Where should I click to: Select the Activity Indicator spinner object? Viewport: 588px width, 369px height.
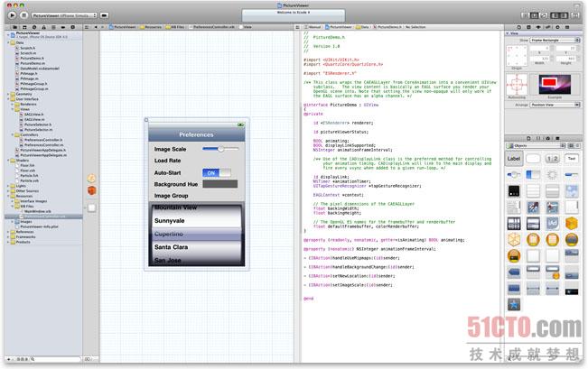tap(552, 174)
